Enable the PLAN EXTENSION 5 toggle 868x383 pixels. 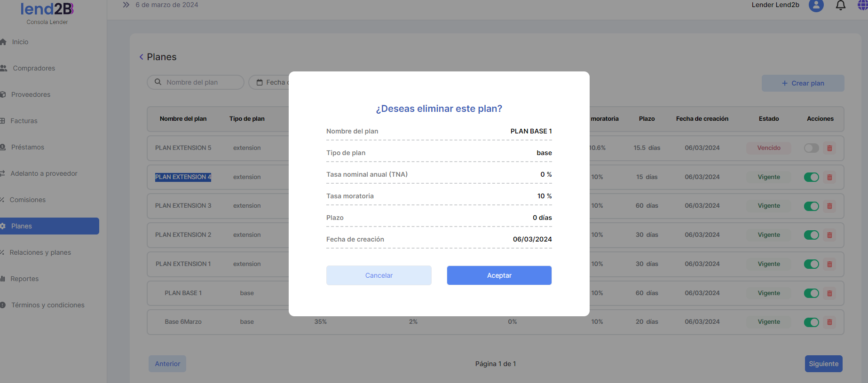click(811, 148)
